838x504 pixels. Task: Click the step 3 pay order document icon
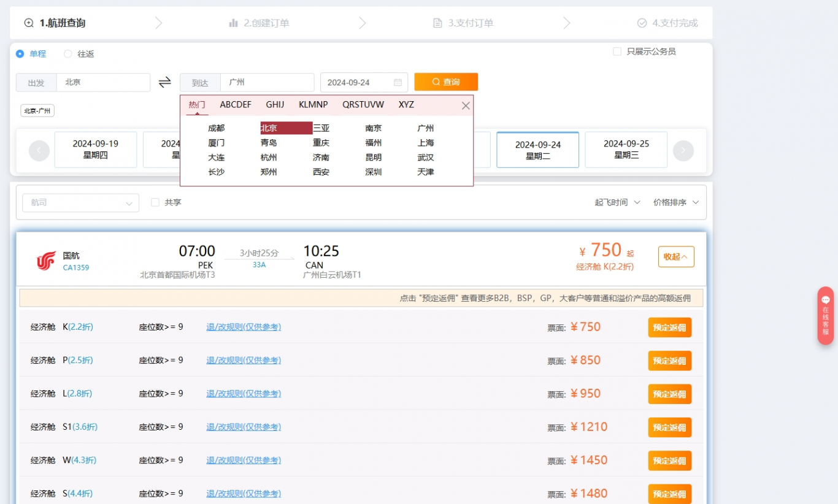437,23
